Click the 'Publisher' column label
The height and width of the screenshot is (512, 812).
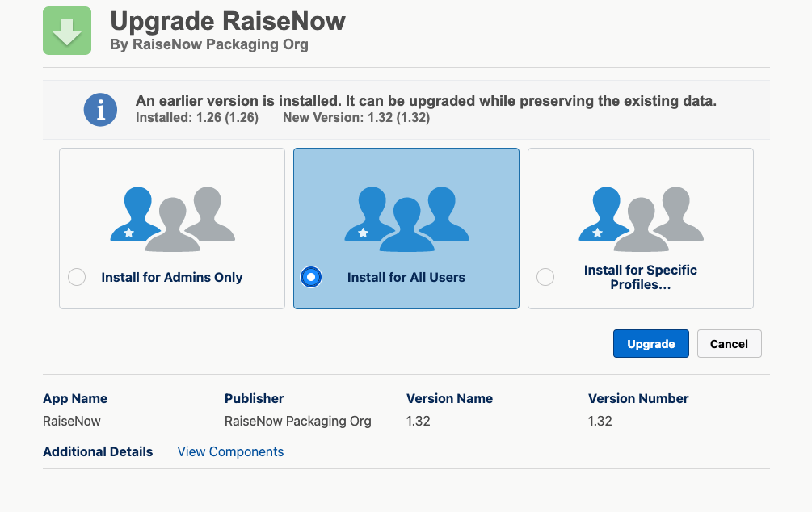[254, 399]
